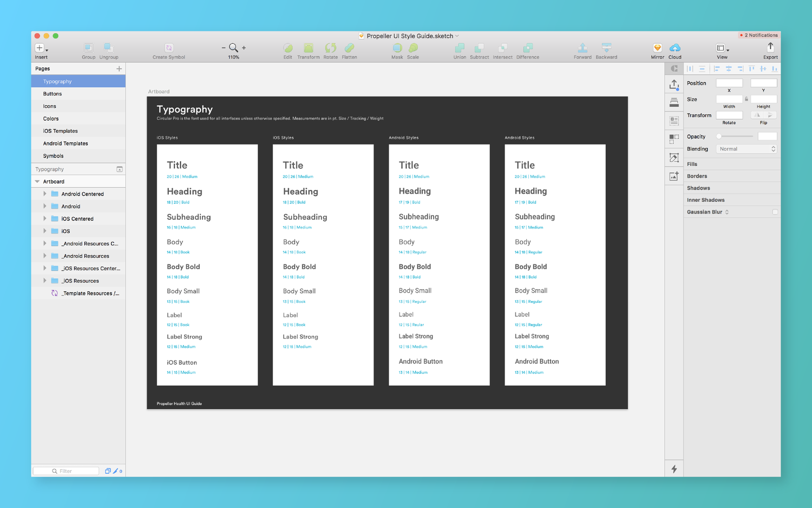Click the align top edges icon

751,69
